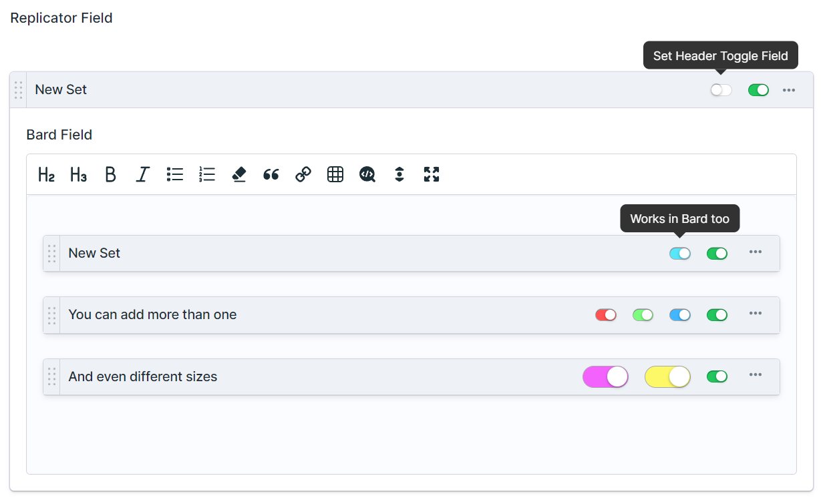
Task: Toggle the blue switch in 'You can add more than one'
Action: [x=680, y=315]
